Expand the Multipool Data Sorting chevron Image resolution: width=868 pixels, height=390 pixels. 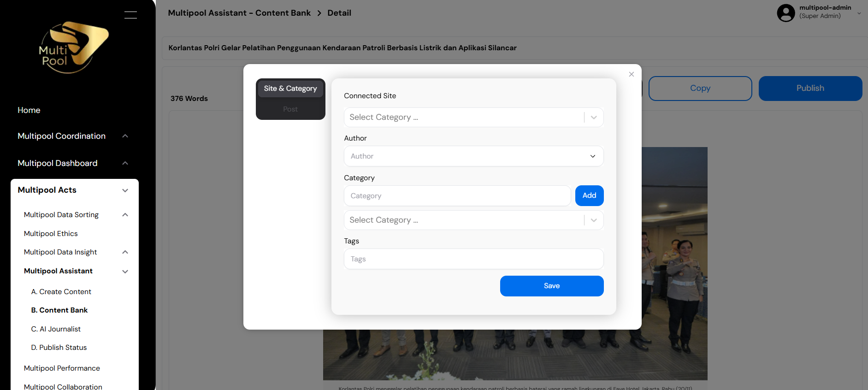125,215
